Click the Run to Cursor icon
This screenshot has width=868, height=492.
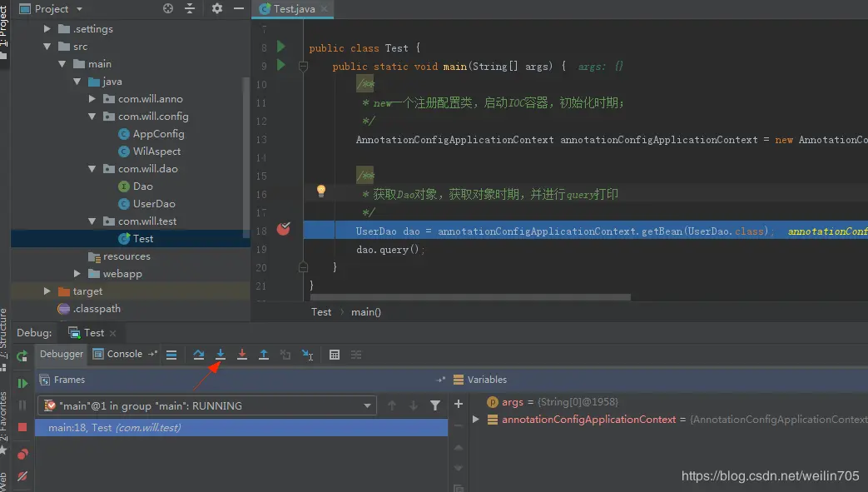[x=307, y=355]
